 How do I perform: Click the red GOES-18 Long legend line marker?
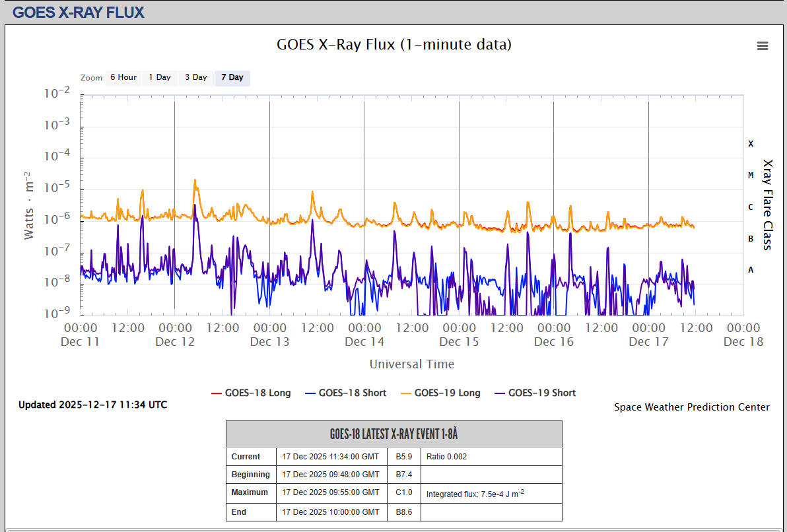point(217,393)
